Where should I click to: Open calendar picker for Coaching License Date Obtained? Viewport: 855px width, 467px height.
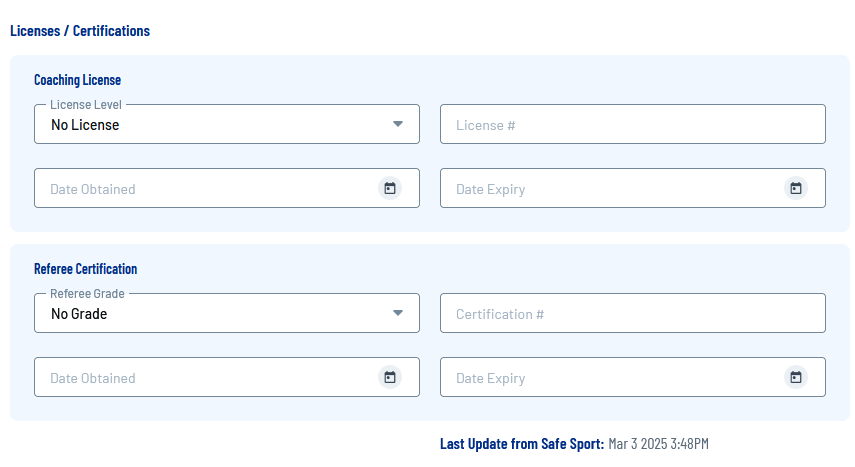390,188
